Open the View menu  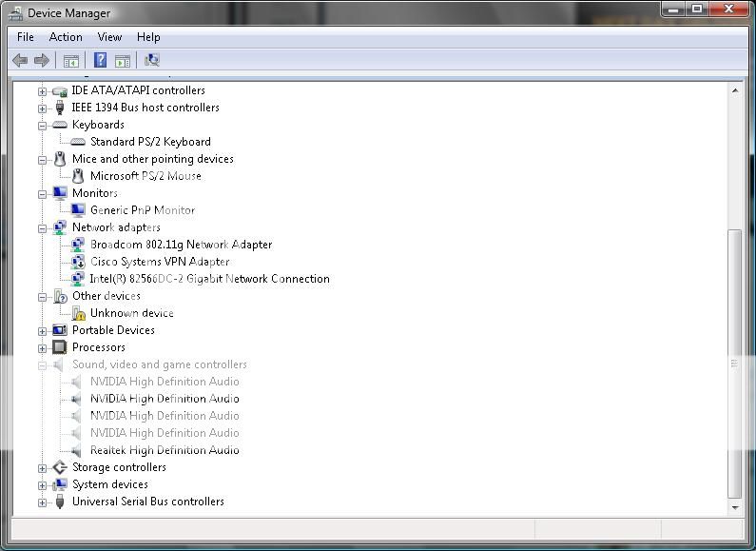click(x=109, y=37)
